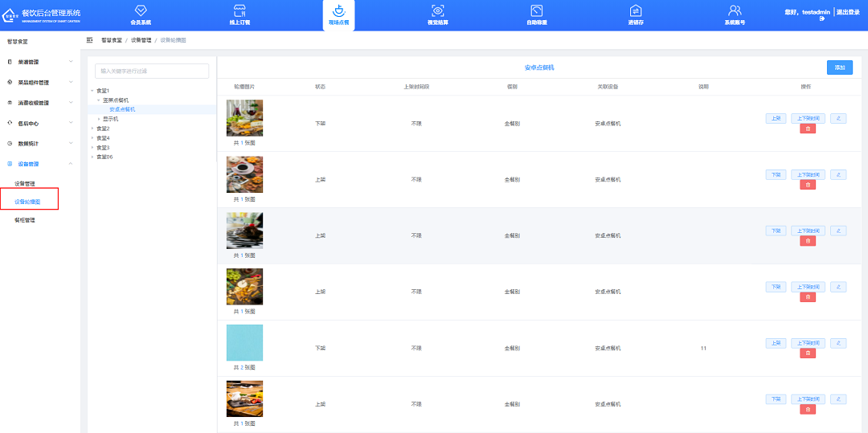868x433 pixels.
Task: Open the 视觉结算 top navigation icon
Action: pyautogui.click(x=437, y=10)
